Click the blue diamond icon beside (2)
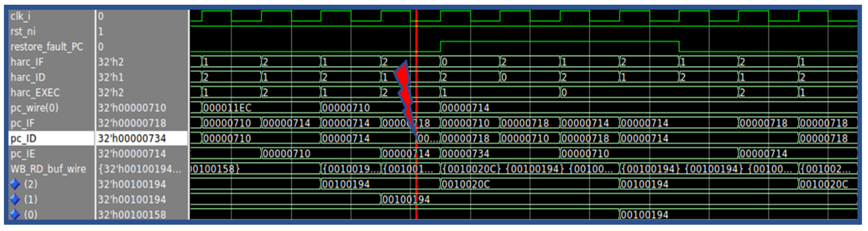This screenshot has height=231, width=868. [14, 185]
